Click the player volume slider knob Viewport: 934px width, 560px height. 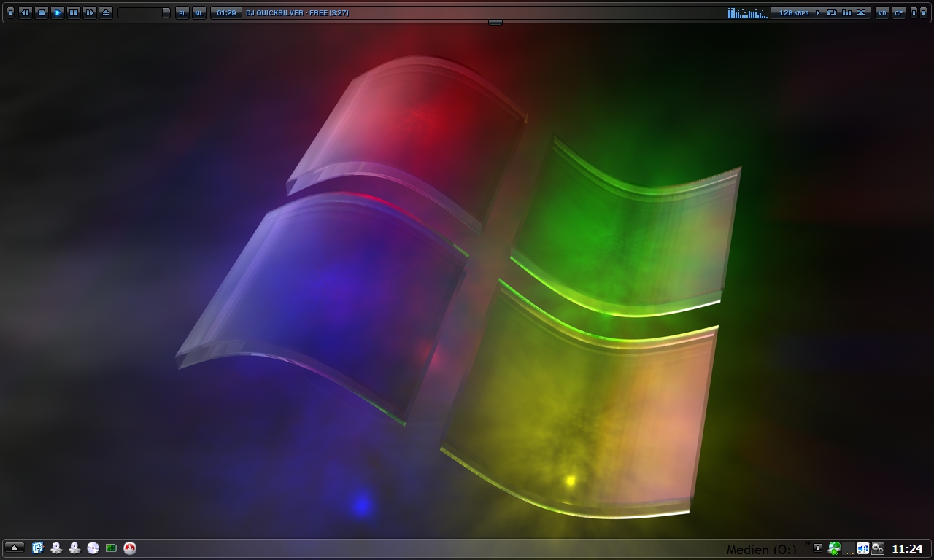click(x=166, y=12)
